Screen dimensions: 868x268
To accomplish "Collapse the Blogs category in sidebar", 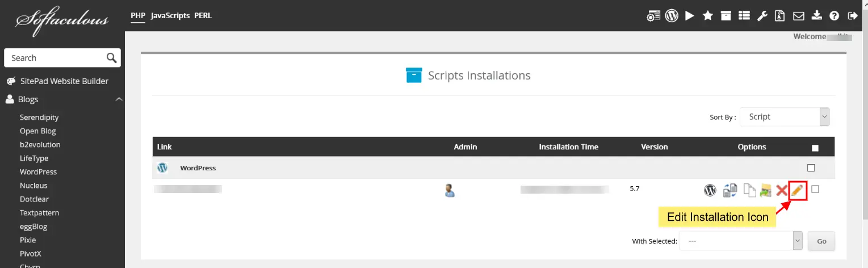I will pos(119,99).
